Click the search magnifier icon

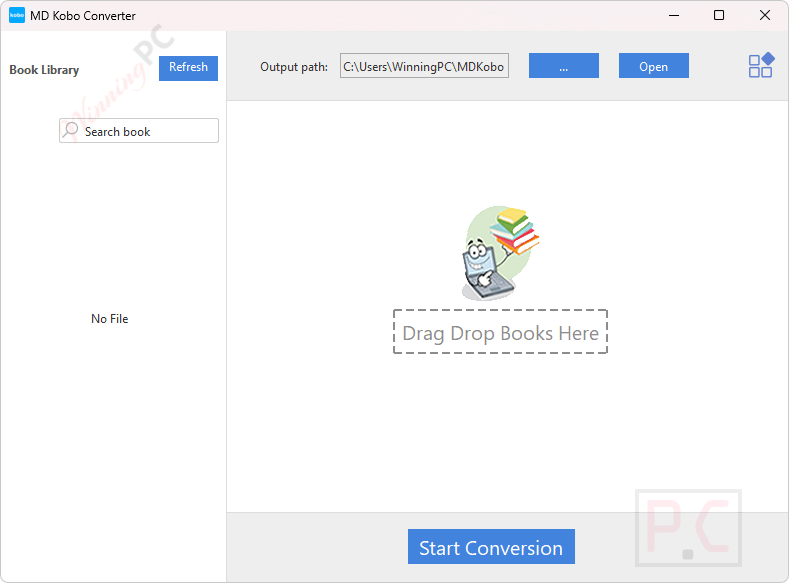click(x=71, y=130)
